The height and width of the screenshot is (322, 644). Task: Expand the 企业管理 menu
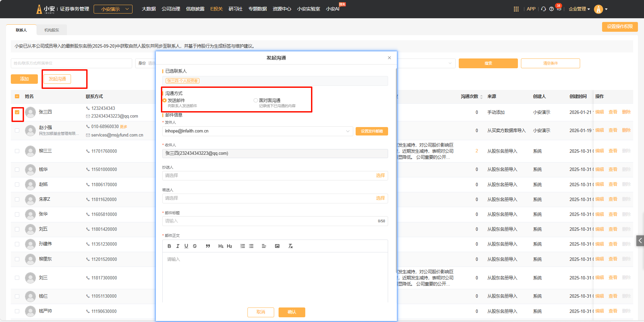579,9
